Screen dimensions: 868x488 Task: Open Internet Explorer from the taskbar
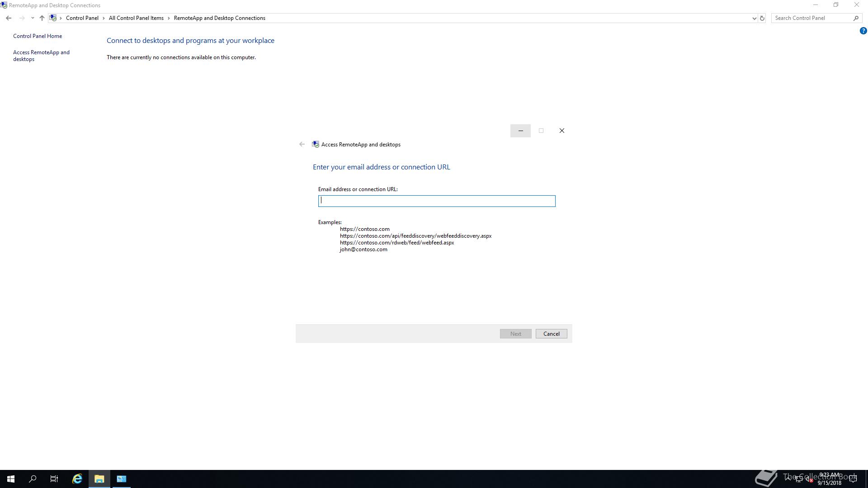pyautogui.click(x=77, y=479)
